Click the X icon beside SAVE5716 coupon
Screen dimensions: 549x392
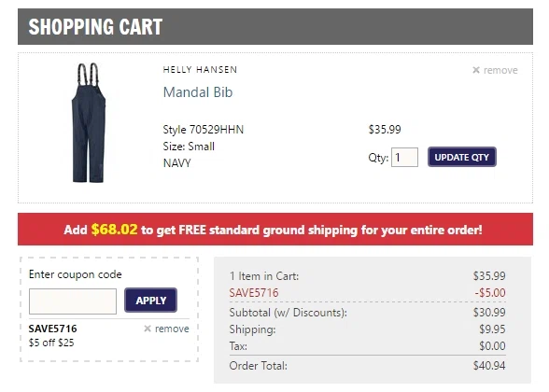(x=148, y=329)
